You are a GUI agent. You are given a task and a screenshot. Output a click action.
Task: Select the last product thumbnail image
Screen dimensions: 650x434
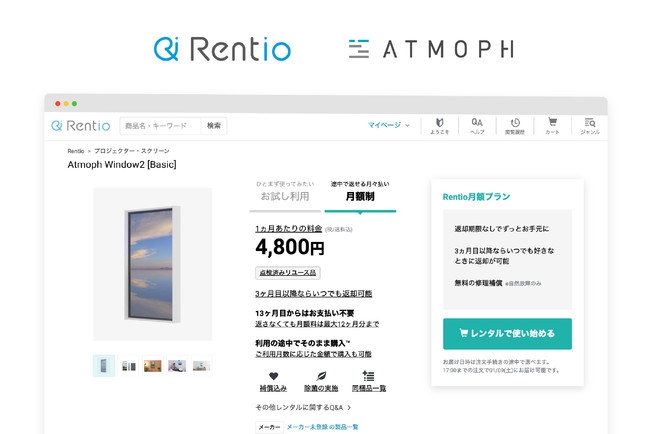[201, 366]
